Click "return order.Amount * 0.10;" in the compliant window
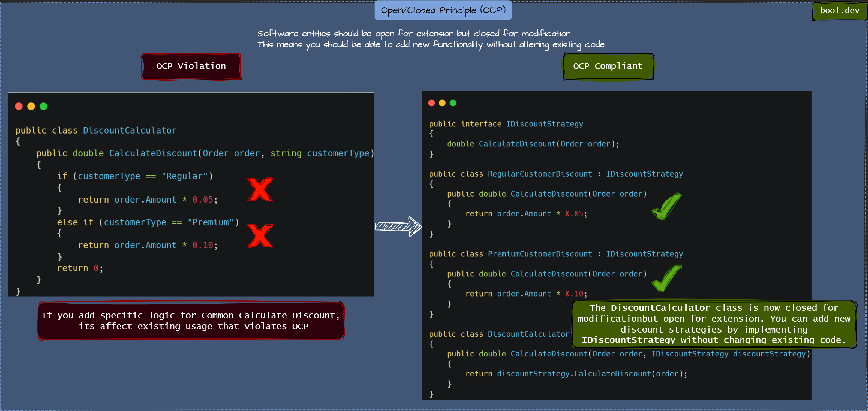Image resolution: width=868 pixels, height=411 pixels. point(526,294)
